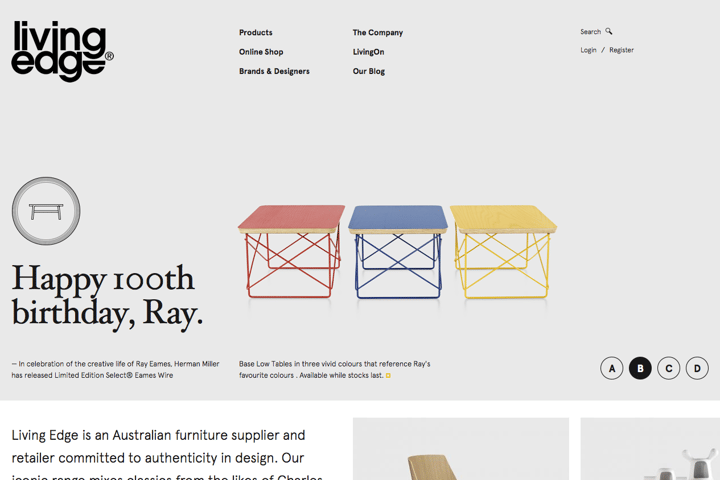Screen dimensions: 720x480
Task: Select slide A in the carousel
Action: pos(612,368)
